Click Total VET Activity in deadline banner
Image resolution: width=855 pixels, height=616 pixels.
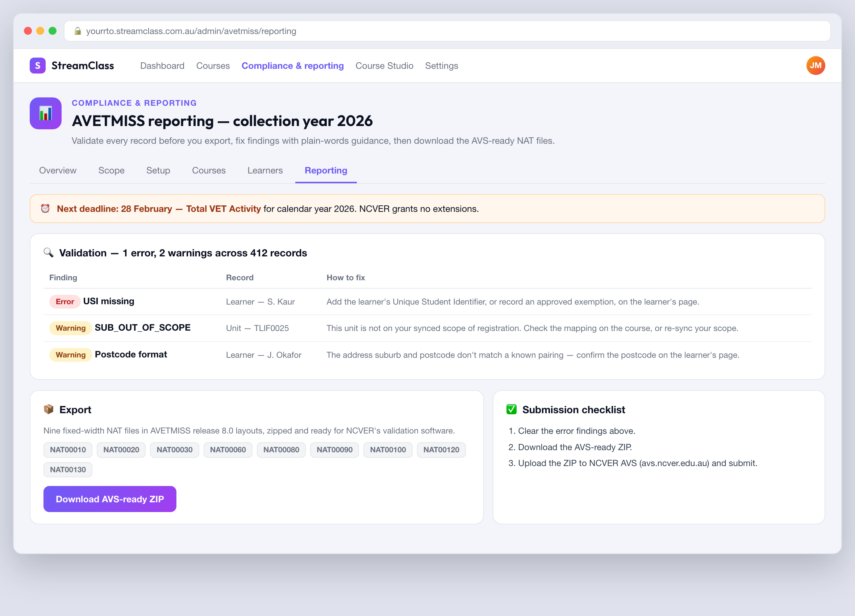pyautogui.click(x=223, y=208)
